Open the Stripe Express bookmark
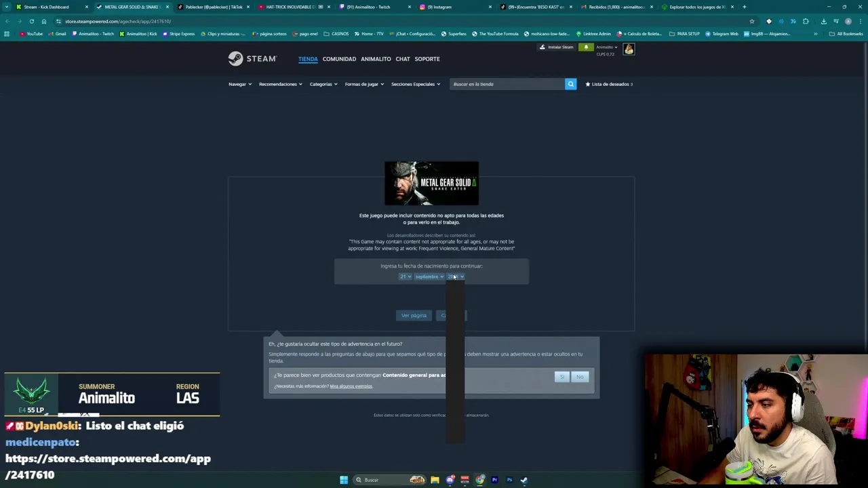This screenshot has width=868, height=488. 179,34
